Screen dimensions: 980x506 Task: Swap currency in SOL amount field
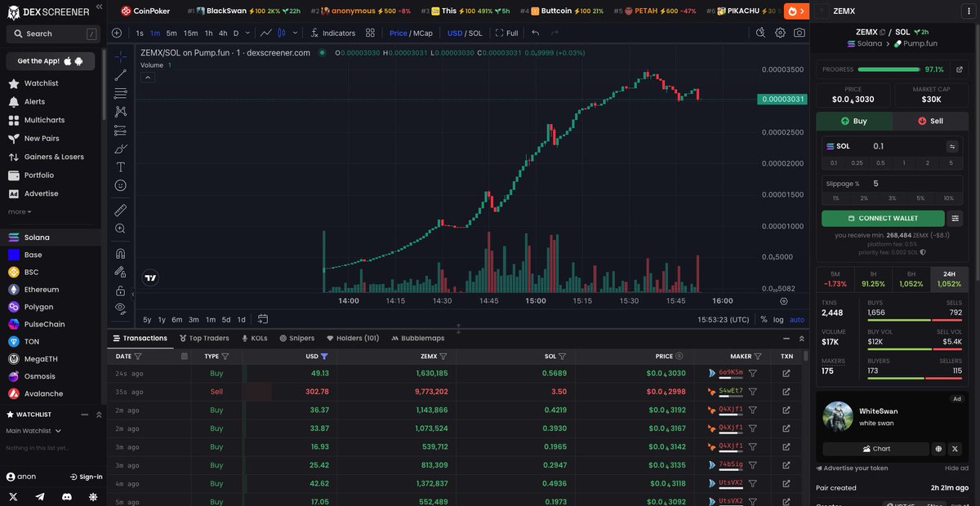(952, 146)
